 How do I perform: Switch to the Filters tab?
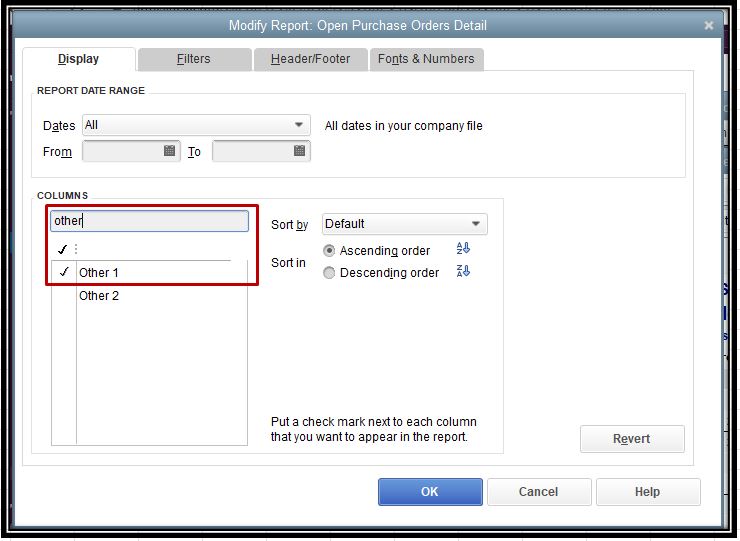point(193,59)
